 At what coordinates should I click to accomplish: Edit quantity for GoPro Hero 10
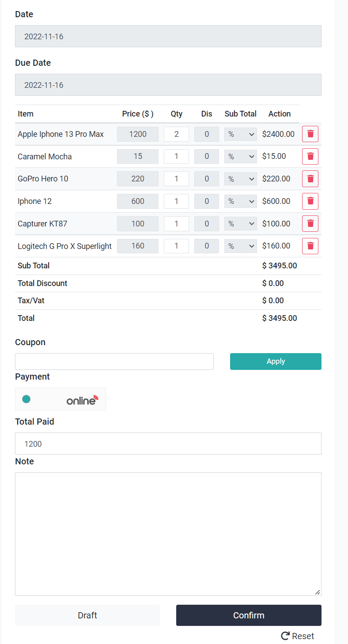[x=176, y=179]
